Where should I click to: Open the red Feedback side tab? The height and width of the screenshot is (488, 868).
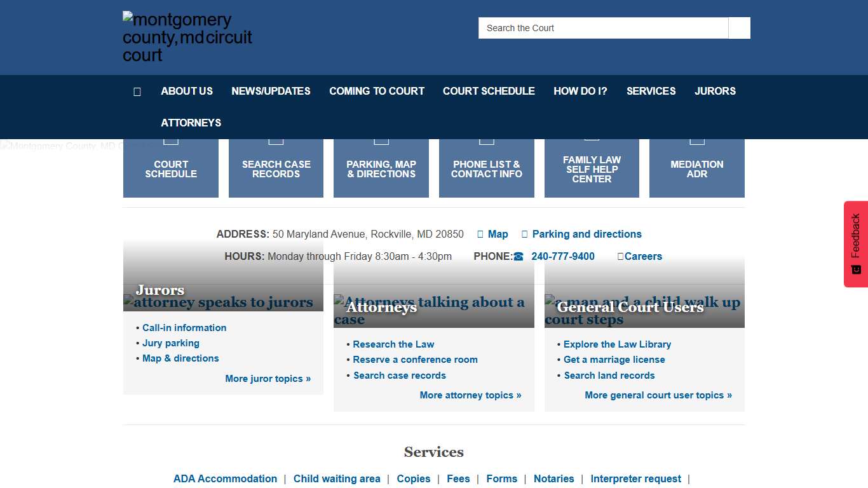pos(855,244)
